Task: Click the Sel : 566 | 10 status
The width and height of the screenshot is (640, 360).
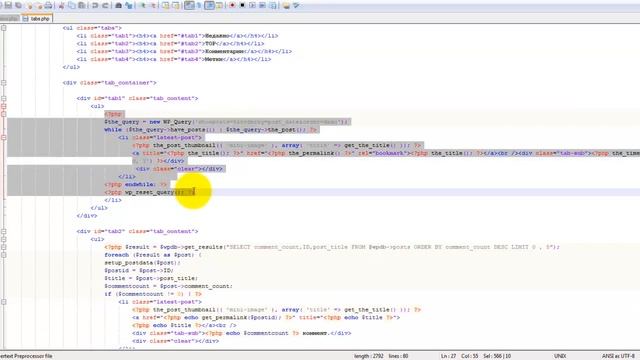Action: 497,356
